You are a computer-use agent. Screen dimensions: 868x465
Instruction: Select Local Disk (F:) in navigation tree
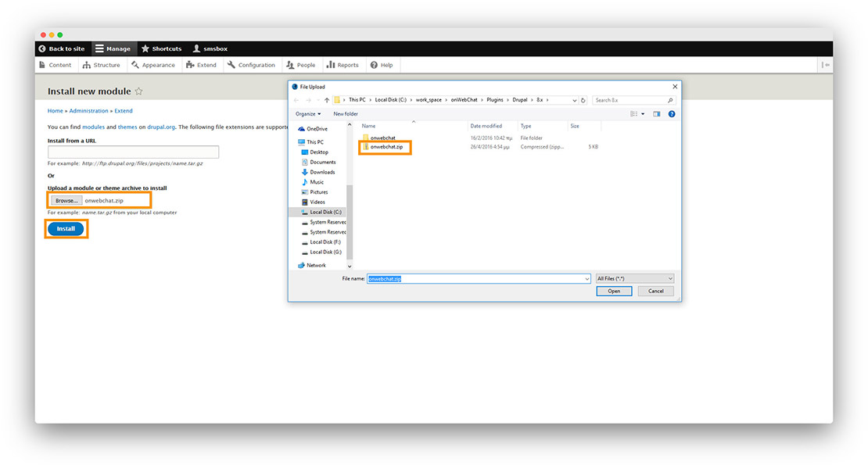(325, 242)
